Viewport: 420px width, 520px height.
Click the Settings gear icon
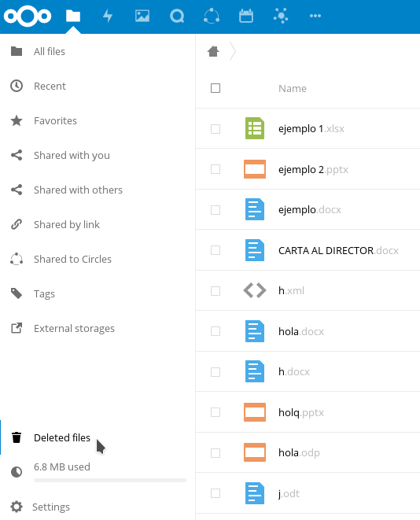tap(17, 507)
